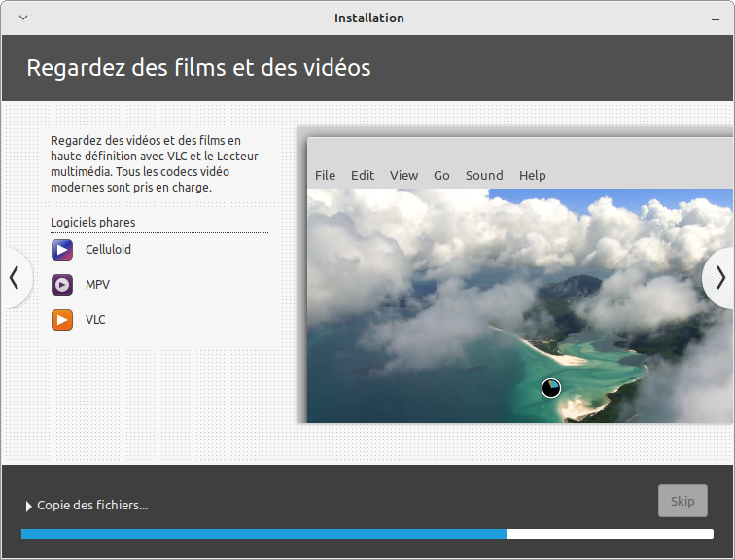Select the MPV text label
The height and width of the screenshot is (560, 735).
[97, 285]
